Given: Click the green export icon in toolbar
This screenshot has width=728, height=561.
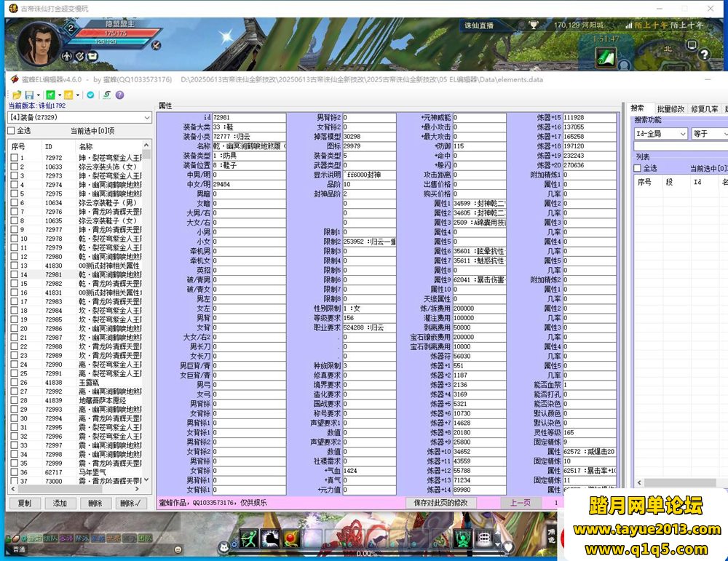Looking at the screenshot, I should [50, 95].
